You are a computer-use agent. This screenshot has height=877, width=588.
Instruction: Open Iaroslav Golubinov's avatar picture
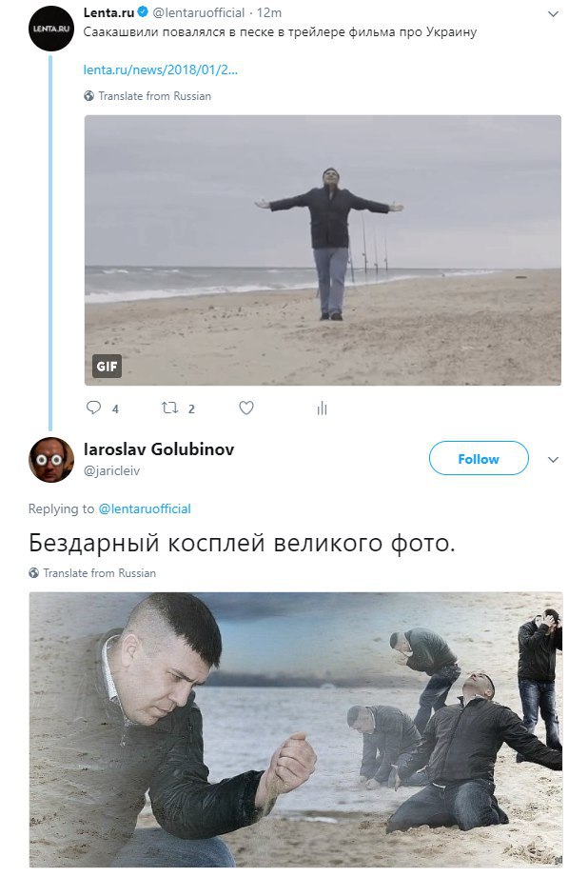(51, 460)
